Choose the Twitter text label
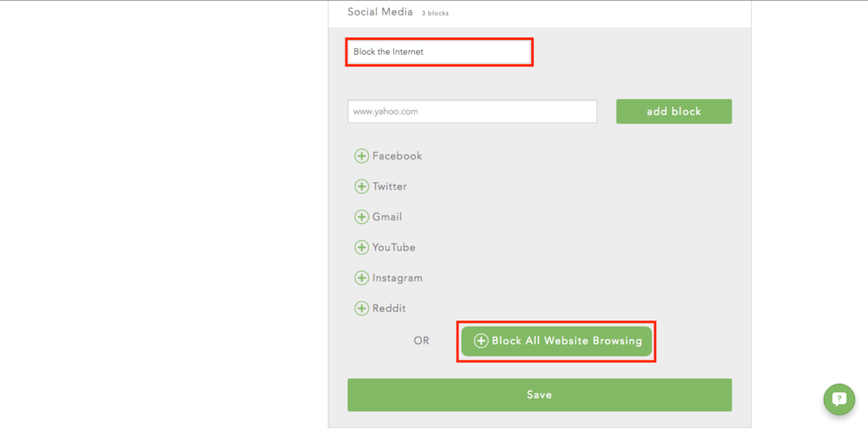This screenshot has height=428, width=868. (390, 187)
